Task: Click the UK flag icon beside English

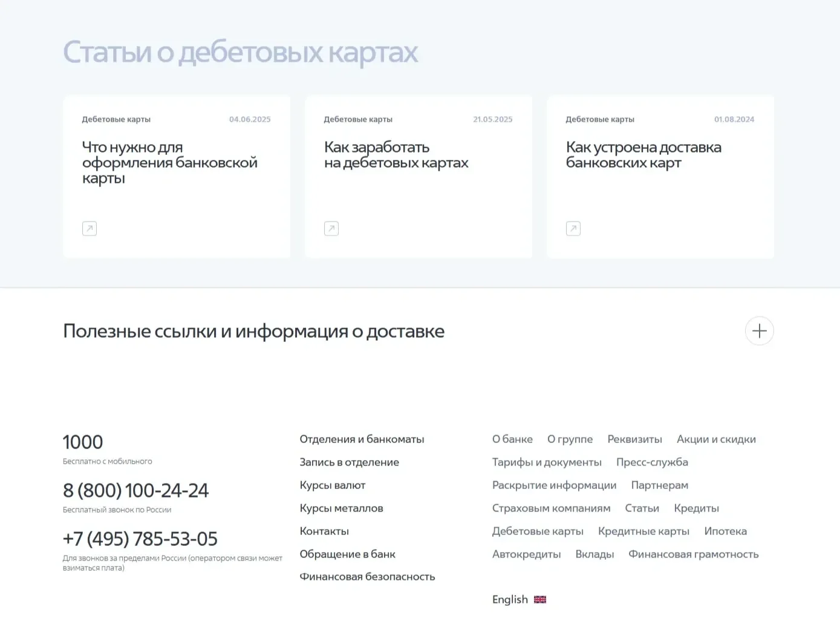Action: pos(540,600)
